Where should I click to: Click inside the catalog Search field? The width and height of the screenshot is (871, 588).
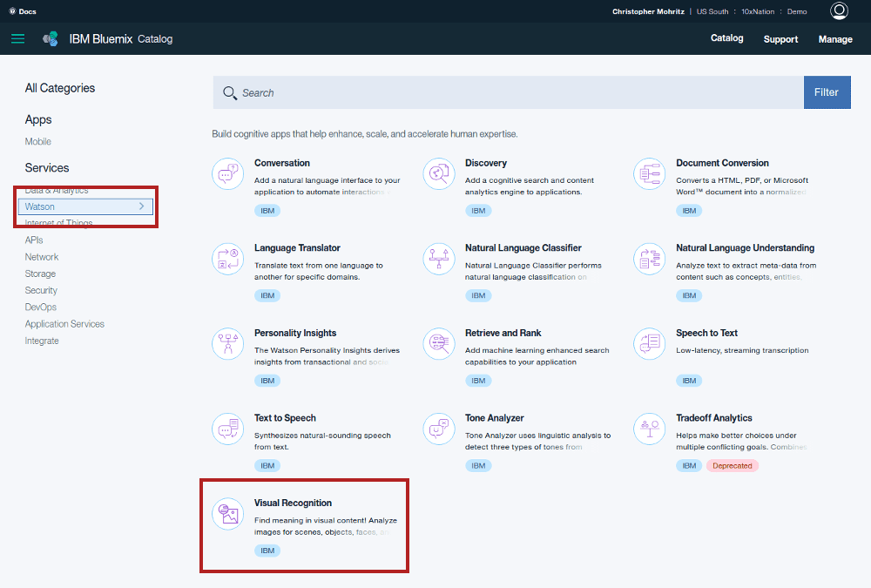pyautogui.click(x=509, y=92)
